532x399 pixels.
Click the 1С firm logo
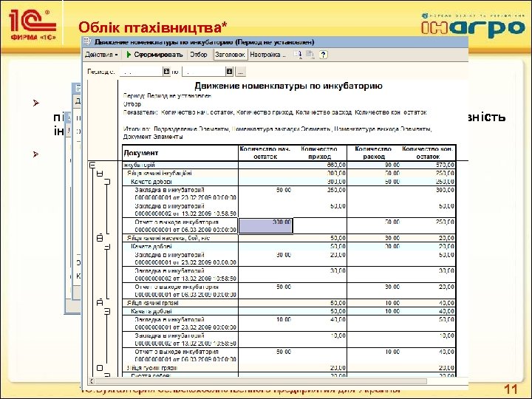[33, 25]
